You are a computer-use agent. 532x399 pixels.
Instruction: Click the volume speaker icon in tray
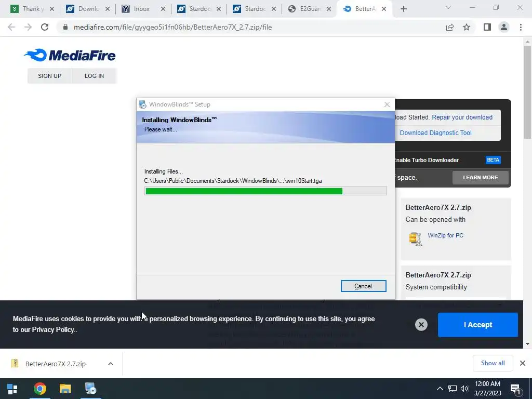pyautogui.click(x=464, y=389)
